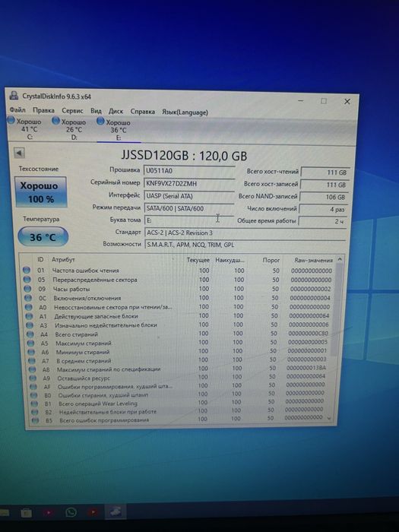Click the Raw-значения column header
The width and height of the screenshot is (399, 532).
click(x=313, y=260)
